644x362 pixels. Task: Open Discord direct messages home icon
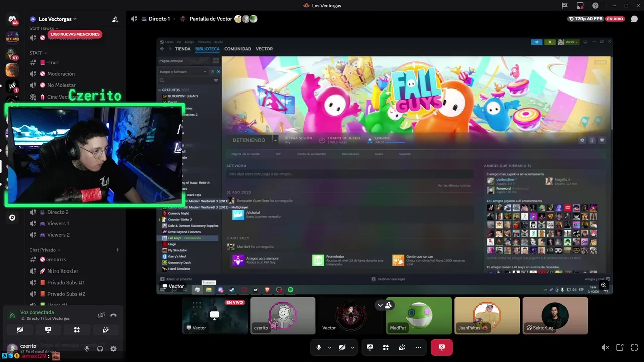coord(12,19)
